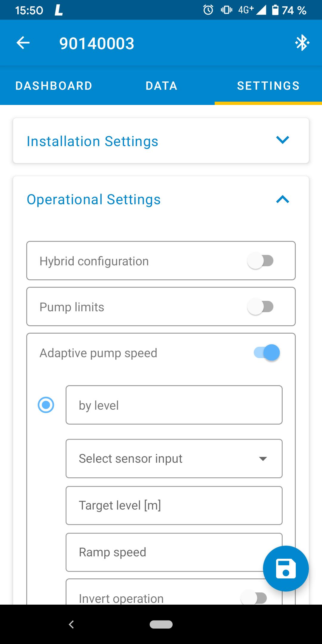
Task: Expand the Installation Settings section
Action: pos(282,140)
